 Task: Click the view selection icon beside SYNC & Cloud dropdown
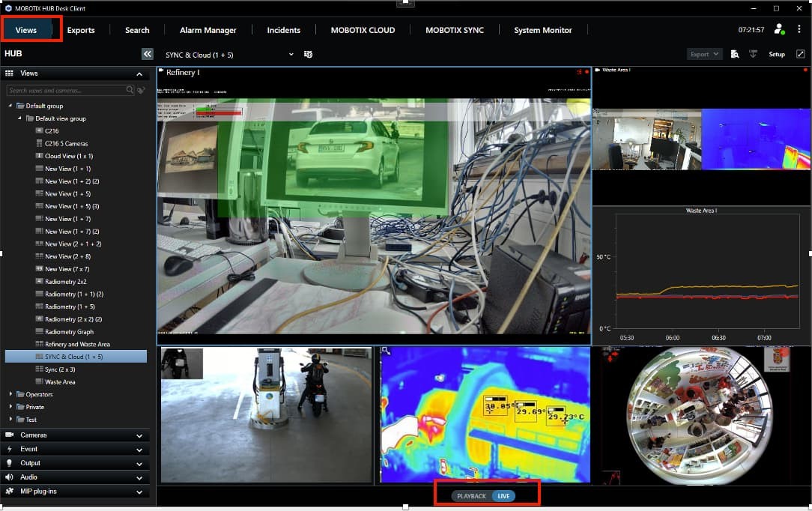tap(308, 55)
